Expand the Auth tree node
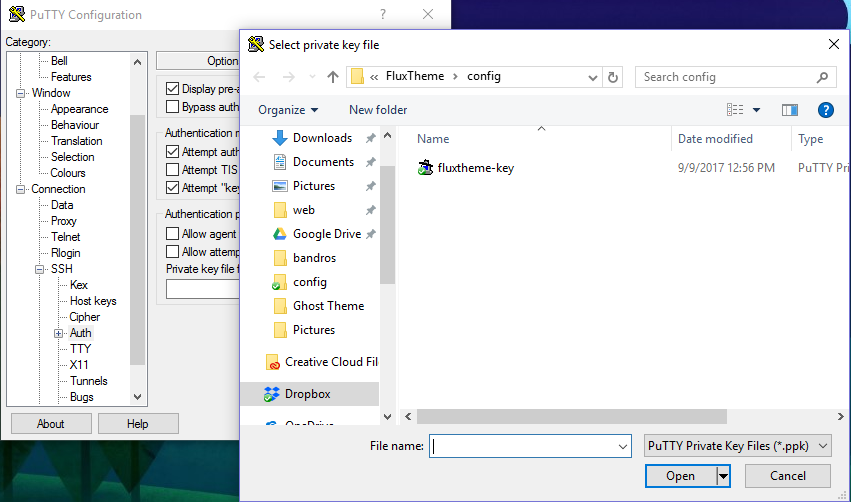The width and height of the screenshot is (851, 502). point(59,333)
